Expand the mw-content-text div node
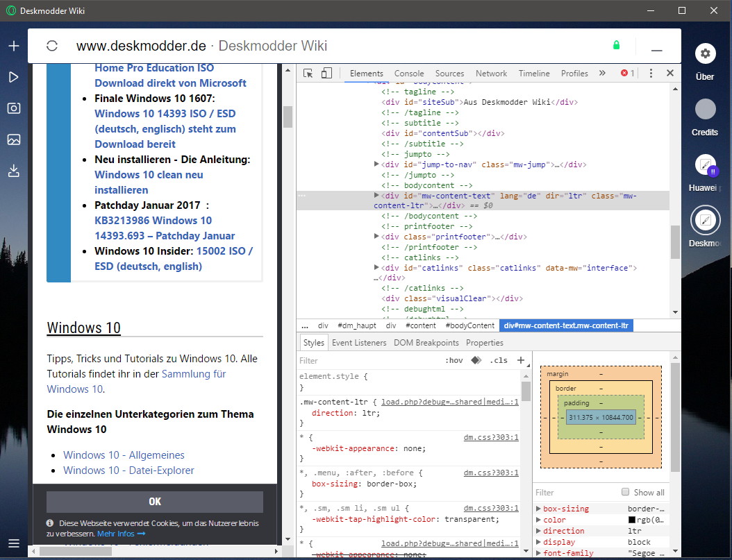The width and height of the screenshot is (732, 560). [x=376, y=196]
